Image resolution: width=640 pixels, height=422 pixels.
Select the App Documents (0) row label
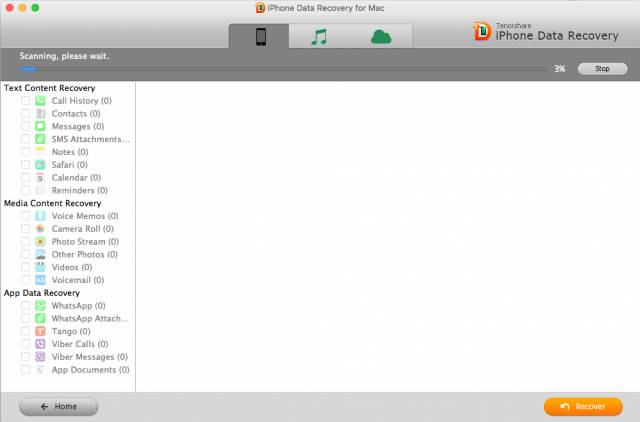click(91, 370)
